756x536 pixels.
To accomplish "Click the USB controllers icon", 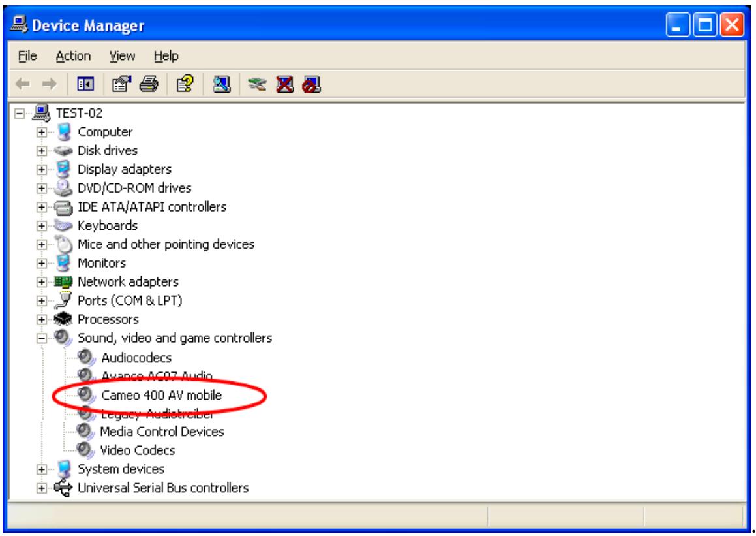I will click(63, 488).
